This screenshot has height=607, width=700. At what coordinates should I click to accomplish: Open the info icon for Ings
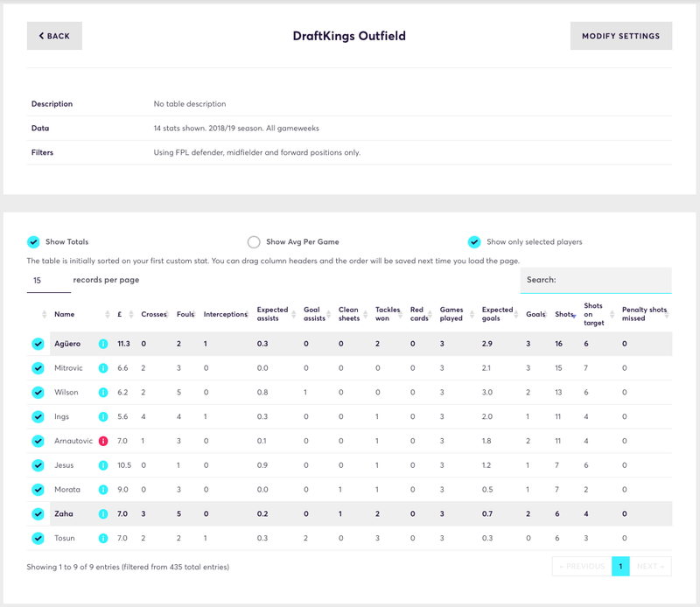[103, 417]
